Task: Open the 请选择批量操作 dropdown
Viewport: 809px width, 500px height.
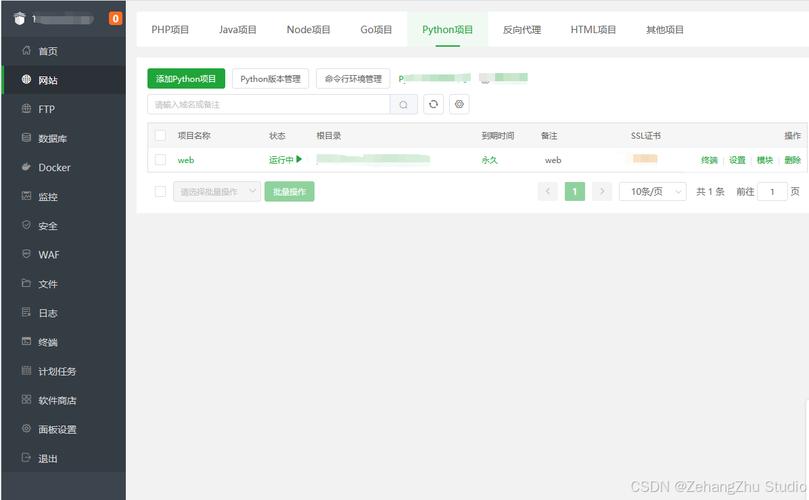Action: point(217,191)
